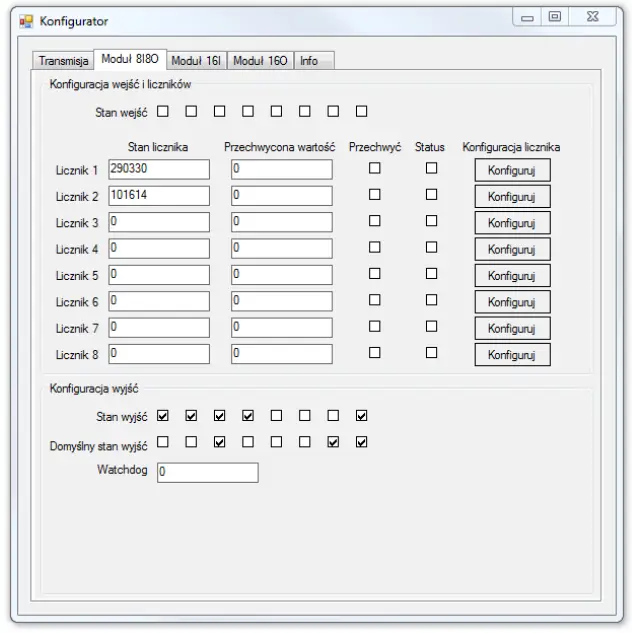Toggle the fourth Stan wejść checkbox
The width and height of the screenshot is (632, 633).
pyautogui.click(x=248, y=111)
